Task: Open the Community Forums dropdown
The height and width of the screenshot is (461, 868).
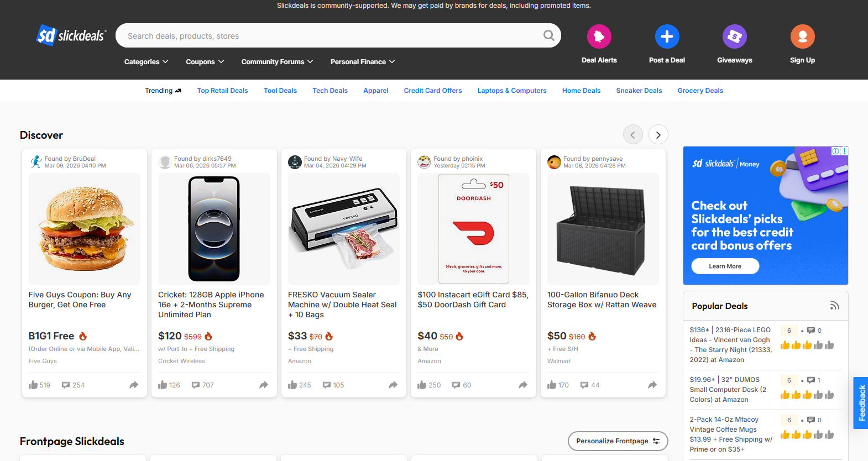Action: click(277, 62)
